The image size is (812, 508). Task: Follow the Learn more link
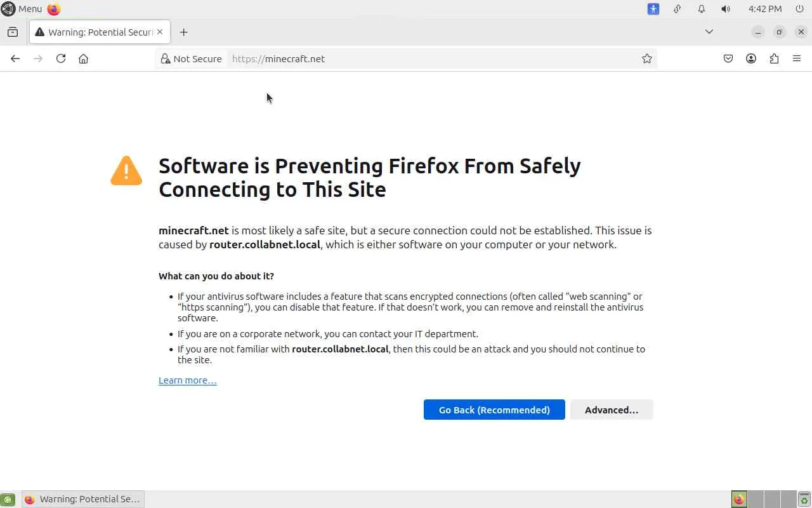pos(187,380)
